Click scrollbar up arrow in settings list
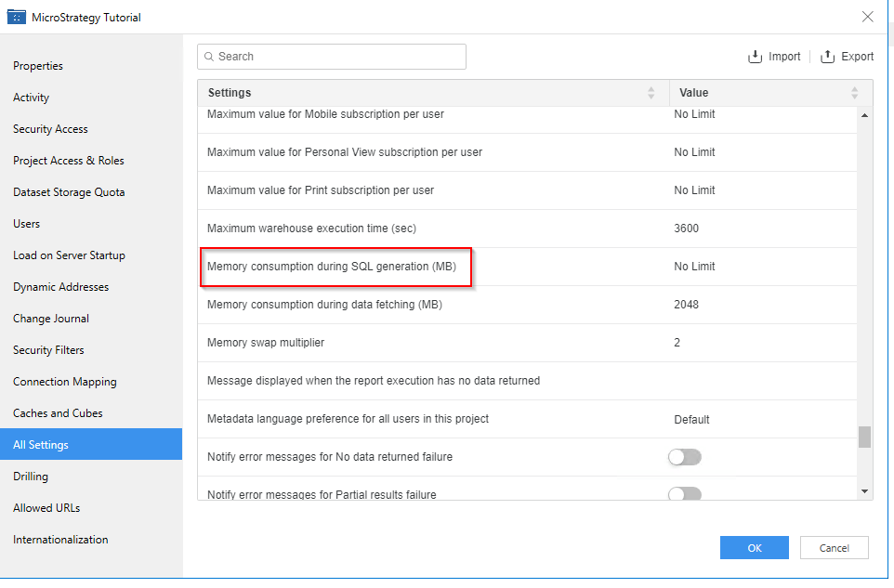Image resolution: width=894 pixels, height=588 pixels. [864, 115]
